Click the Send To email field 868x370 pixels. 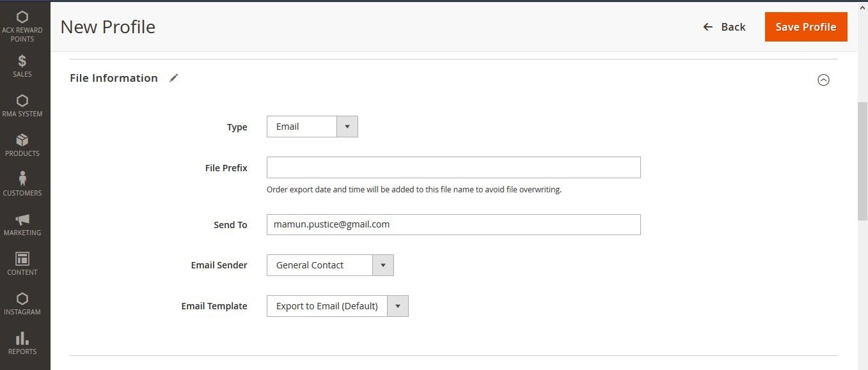tap(454, 224)
